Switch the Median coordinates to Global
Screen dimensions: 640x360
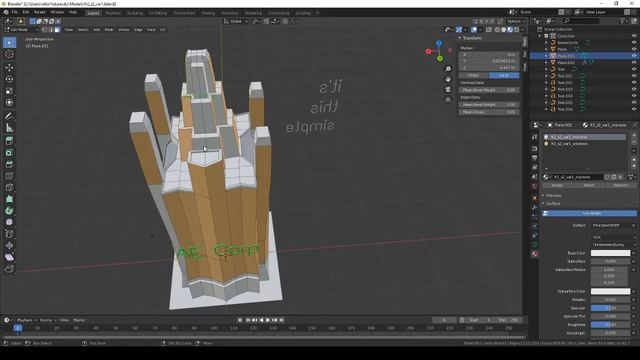pos(473,76)
